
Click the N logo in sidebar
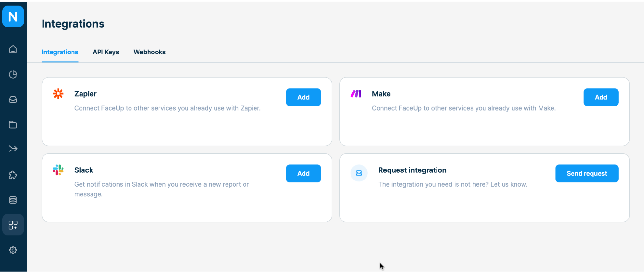(13, 16)
